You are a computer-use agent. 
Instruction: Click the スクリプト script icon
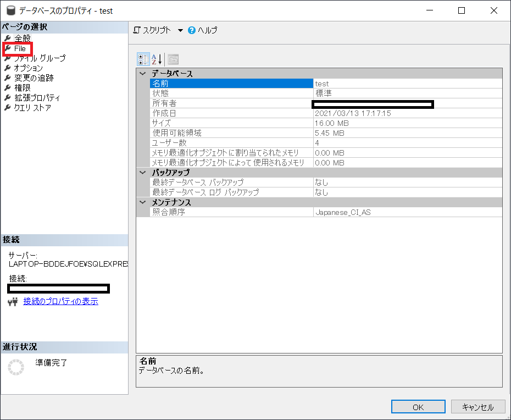click(137, 30)
